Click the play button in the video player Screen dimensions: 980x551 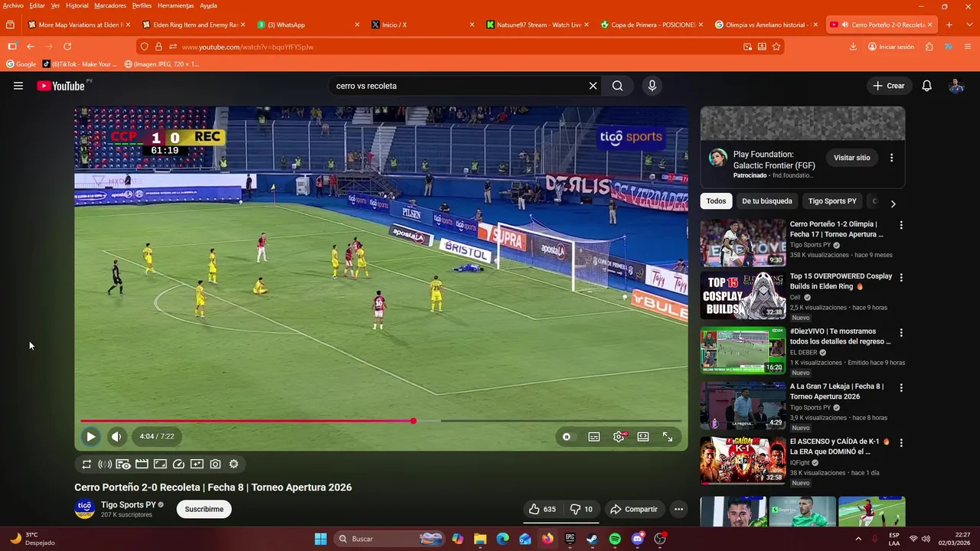[x=90, y=436]
